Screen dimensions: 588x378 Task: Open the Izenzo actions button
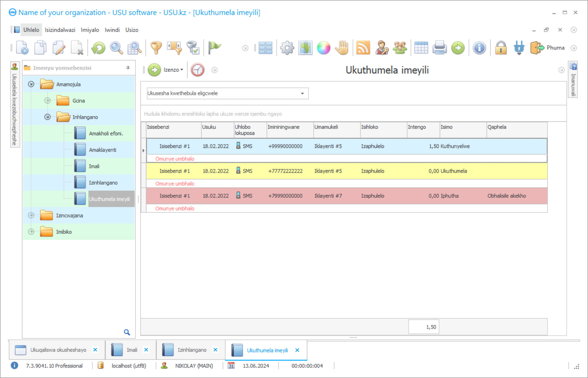pyautogui.click(x=166, y=70)
